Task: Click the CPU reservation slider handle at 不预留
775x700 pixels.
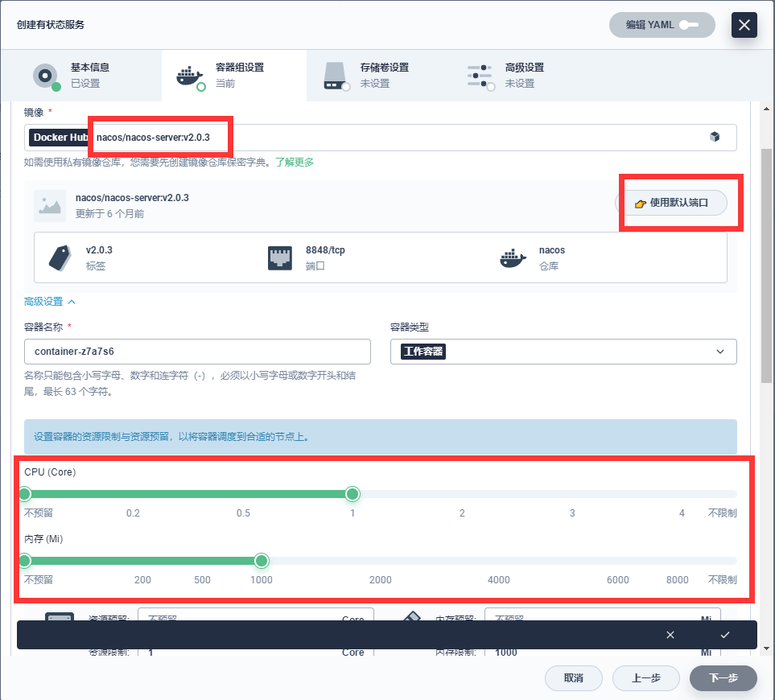Action: pos(25,494)
